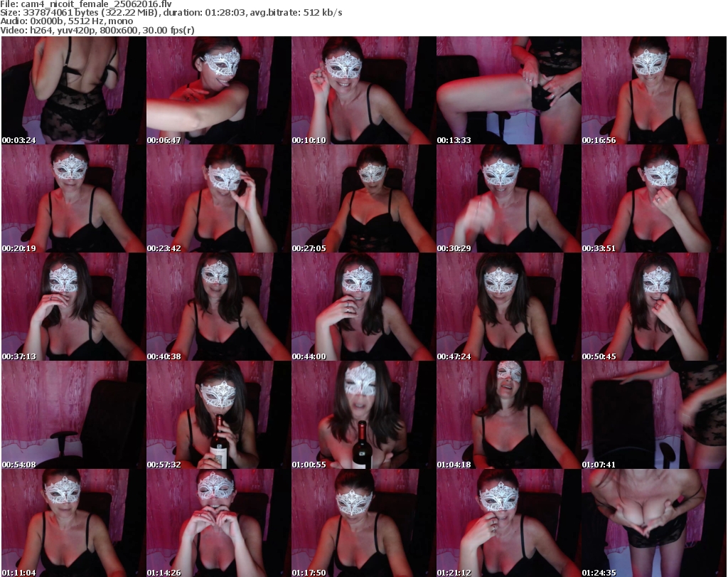This screenshot has width=728, height=577.
Task: Select the preview frame at 00:44:00
Action: tap(363, 307)
